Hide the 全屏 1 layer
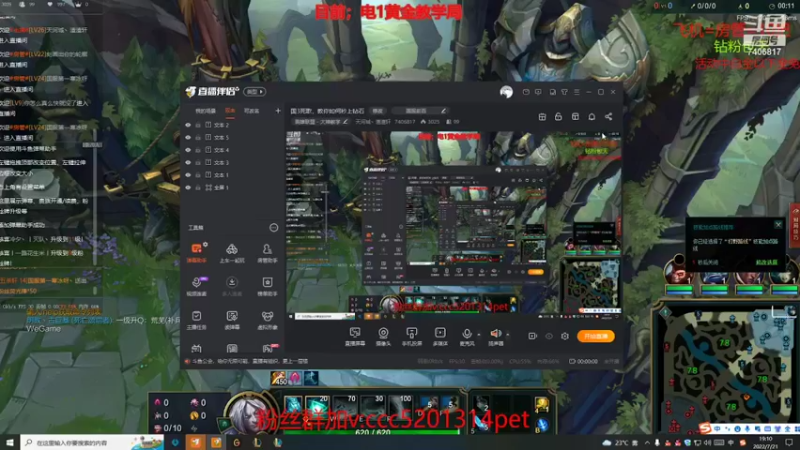 tap(188, 188)
